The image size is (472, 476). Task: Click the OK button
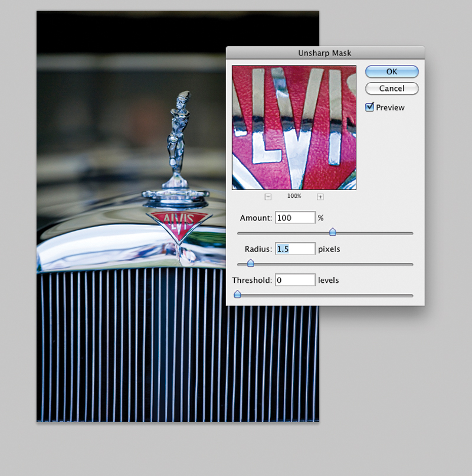(x=392, y=71)
